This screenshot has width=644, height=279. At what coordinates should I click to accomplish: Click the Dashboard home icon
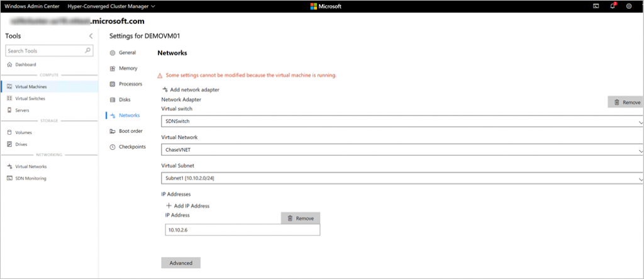9,65
